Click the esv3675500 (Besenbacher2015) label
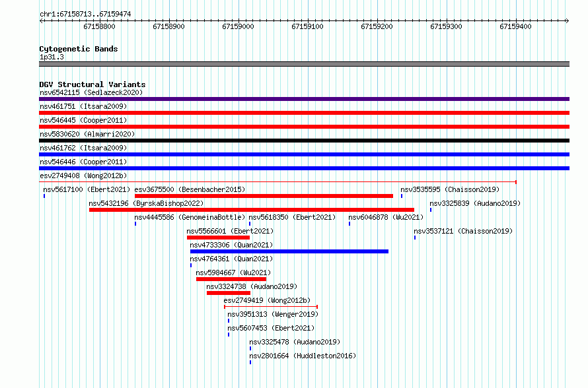Image resolution: width=588 pixels, height=388 pixels. pos(190,189)
